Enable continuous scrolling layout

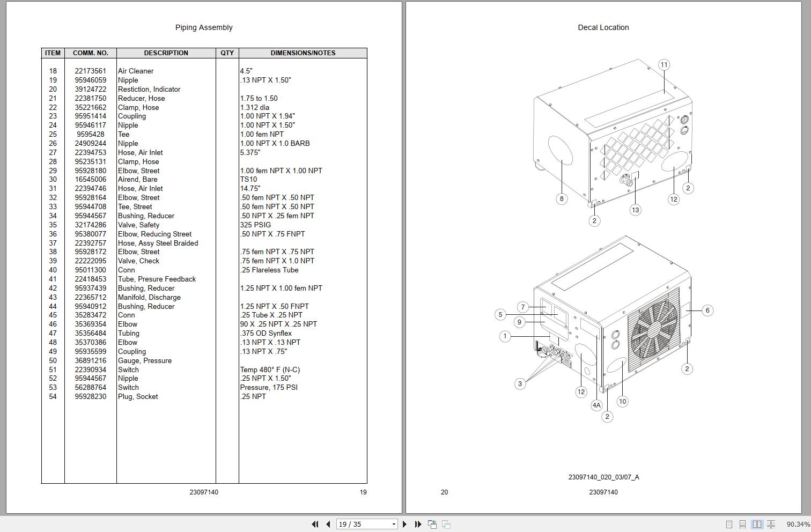[x=743, y=524]
